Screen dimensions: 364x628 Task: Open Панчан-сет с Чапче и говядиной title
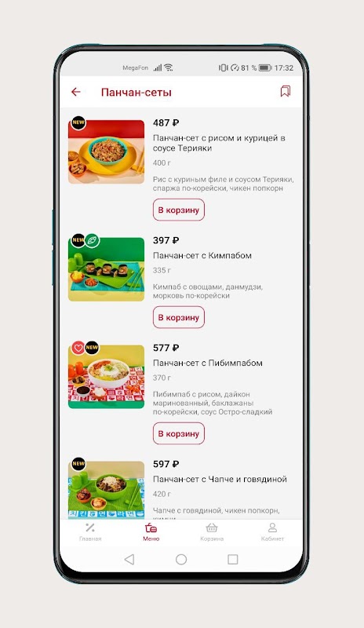[220, 479]
